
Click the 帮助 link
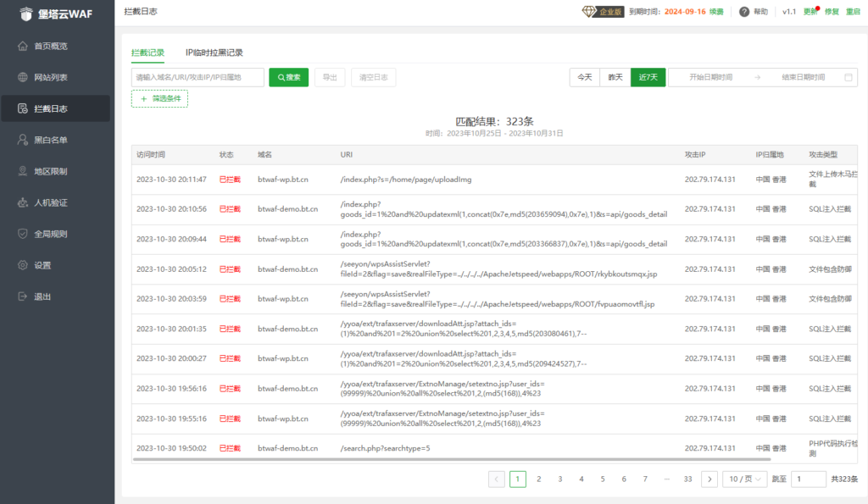(760, 12)
